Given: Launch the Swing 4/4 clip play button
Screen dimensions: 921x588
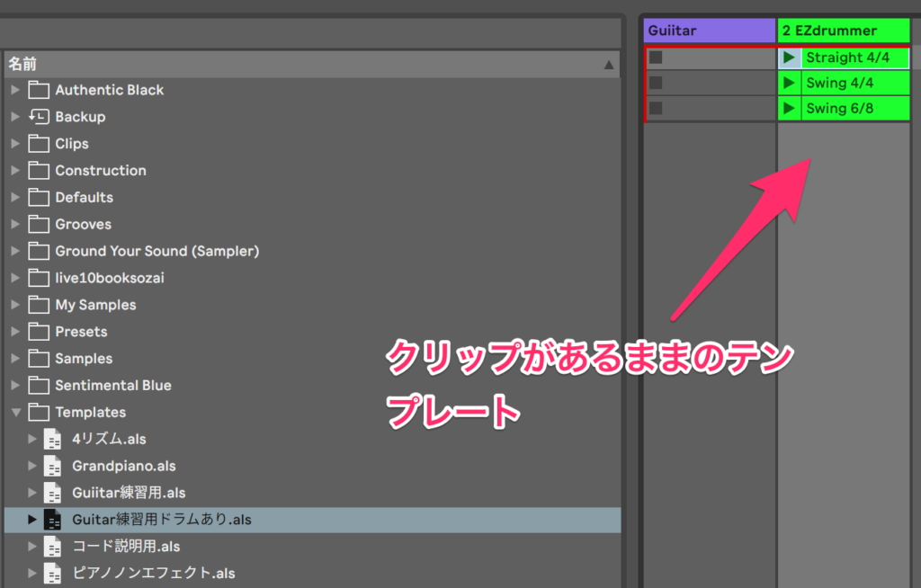Looking at the screenshot, I should (x=789, y=83).
